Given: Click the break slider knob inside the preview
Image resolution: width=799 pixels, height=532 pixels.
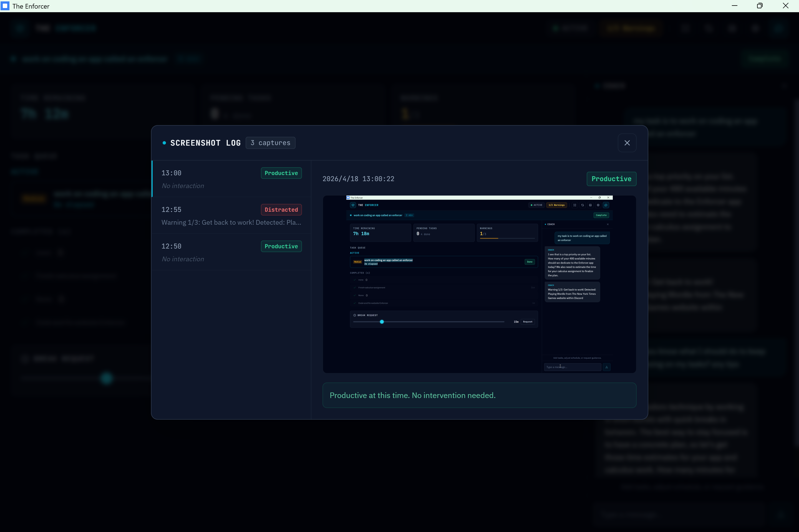Looking at the screenshot, I should [382, 322].
